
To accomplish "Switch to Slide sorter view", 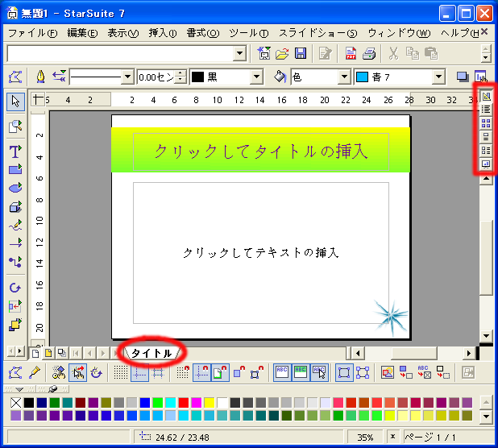I will [486, 123].
